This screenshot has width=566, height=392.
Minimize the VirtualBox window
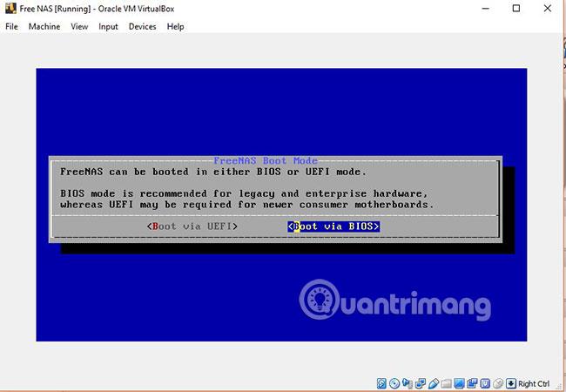coord(486,9)
